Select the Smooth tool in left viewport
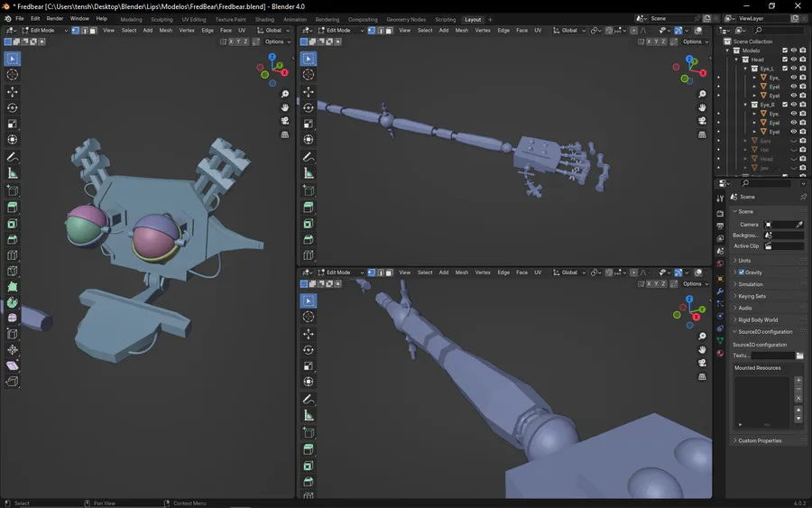812x508 pixels. tap(13, 318)
